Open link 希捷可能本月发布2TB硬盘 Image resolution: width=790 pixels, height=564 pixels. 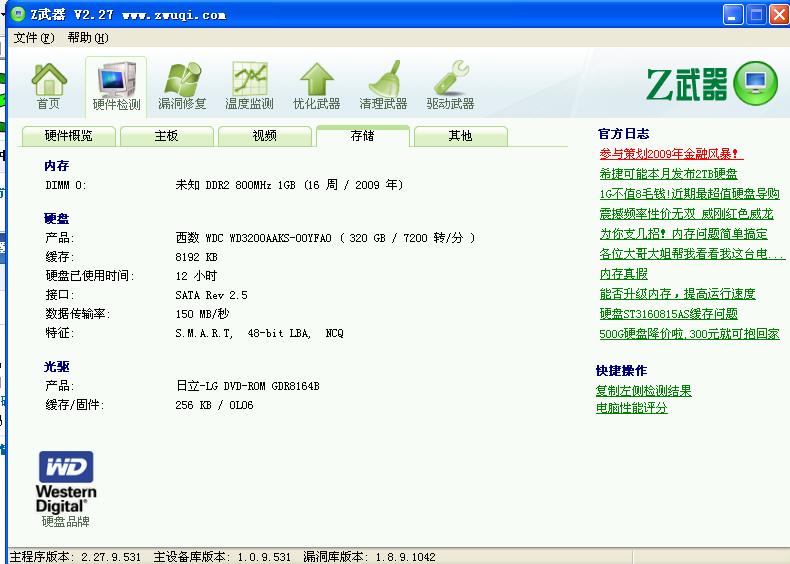668,174
